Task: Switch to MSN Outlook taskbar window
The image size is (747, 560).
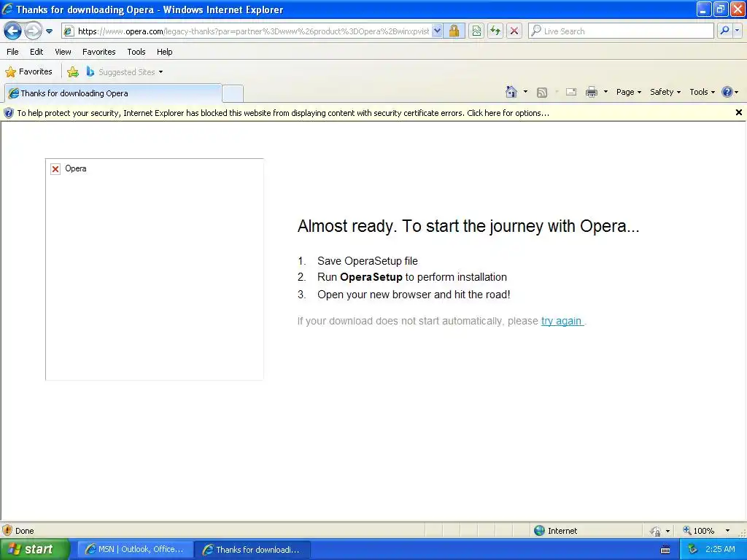Action: [x=134, y=550]
